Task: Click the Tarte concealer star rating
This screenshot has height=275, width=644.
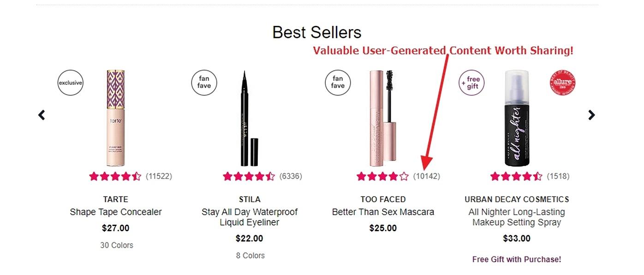Action: (x=115, y=176)
